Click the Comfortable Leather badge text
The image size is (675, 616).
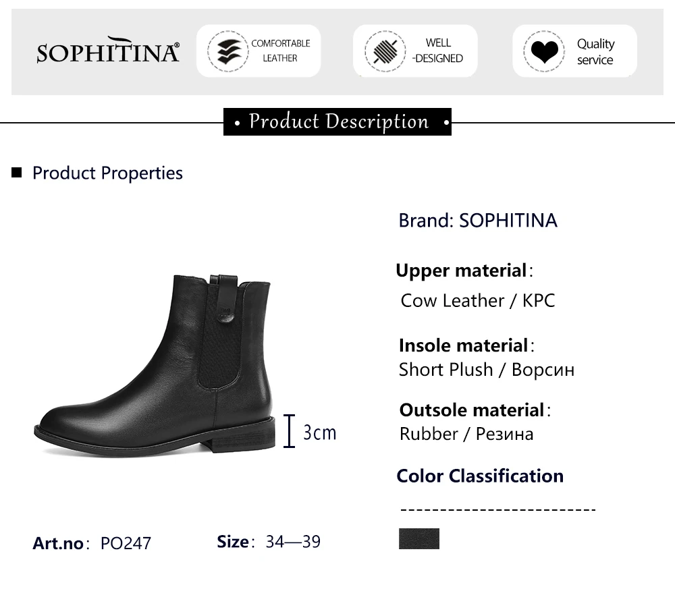[x=280, y=51]
